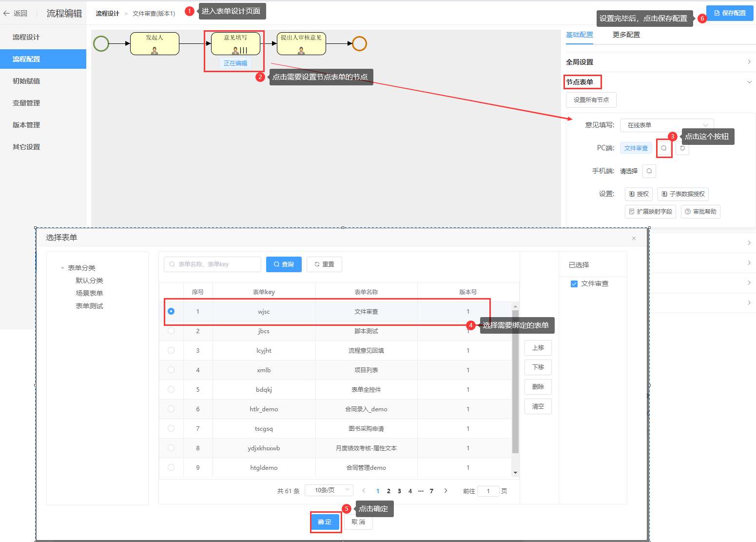Image resolution: width=756 pixels, height=542 pixels.
Task: Select 场景表单 in category tree
Action: pyautogui.click(x=89, y=293)
